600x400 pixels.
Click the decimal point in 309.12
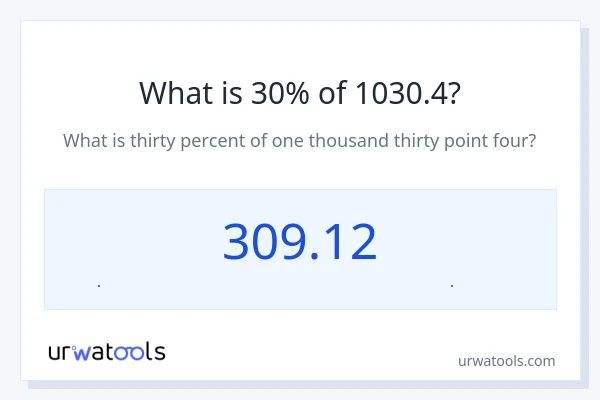coord(306,257)
